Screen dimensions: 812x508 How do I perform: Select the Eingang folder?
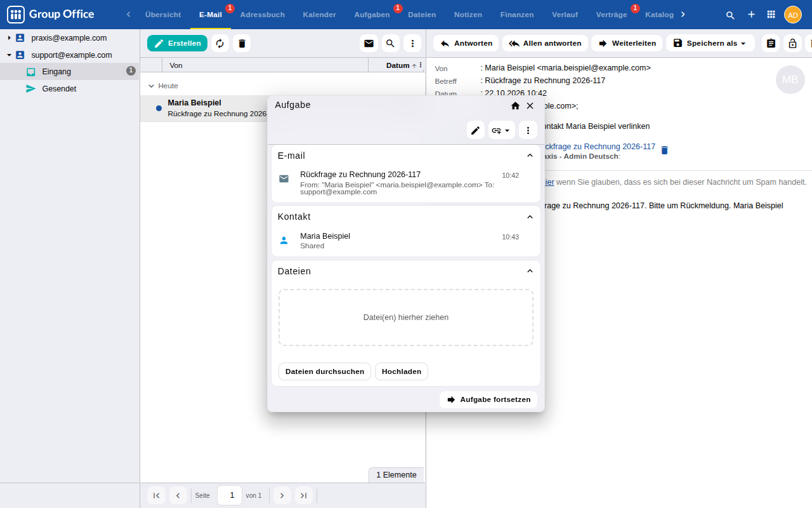[x=70, y=72]
